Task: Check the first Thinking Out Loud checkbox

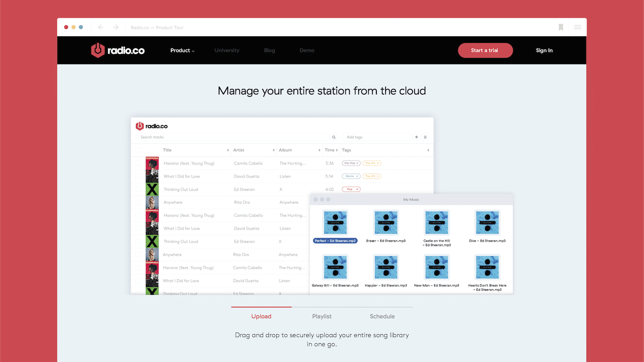Action: (138, 189)
